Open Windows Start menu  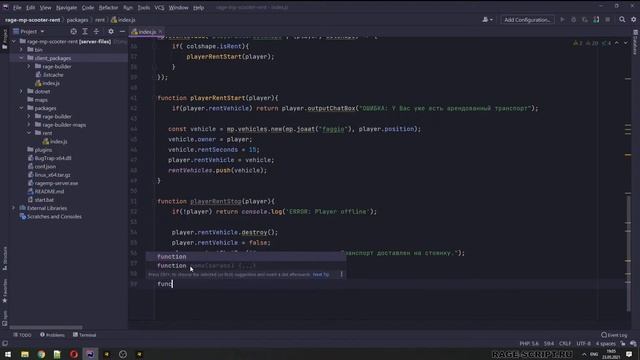click(8, 354)
